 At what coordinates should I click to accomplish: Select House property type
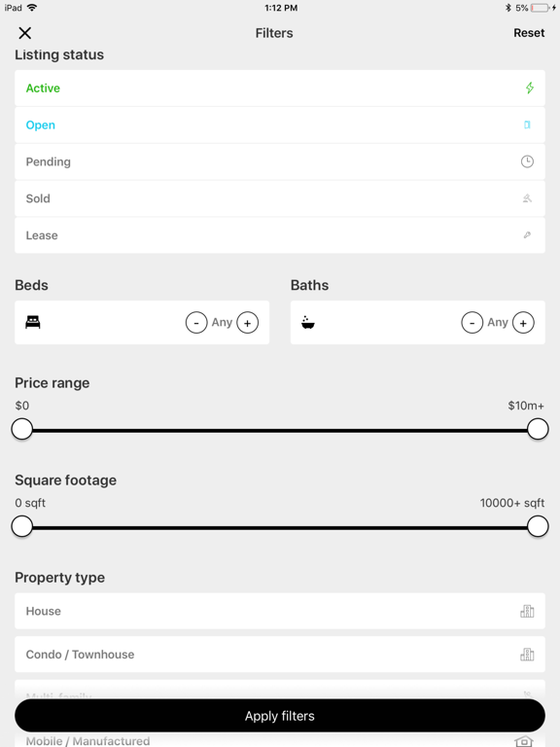[x=280, y=611]
